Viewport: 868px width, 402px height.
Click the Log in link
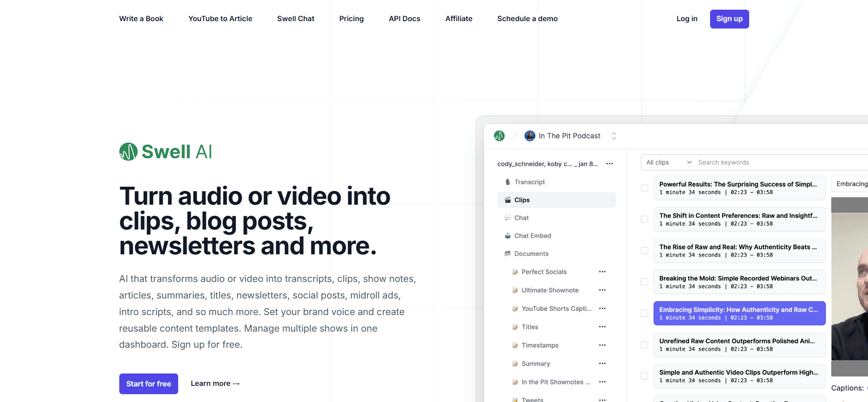687,19
